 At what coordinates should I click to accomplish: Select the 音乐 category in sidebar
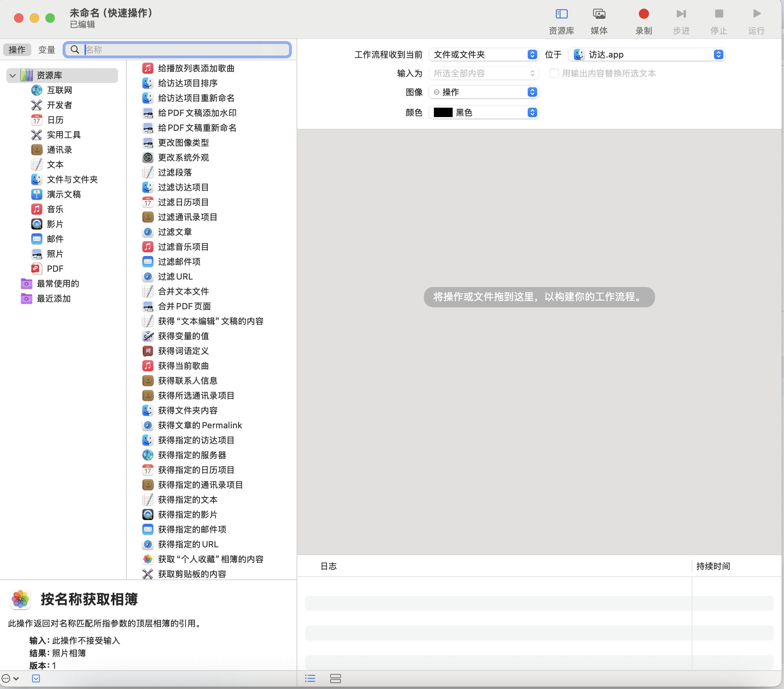point(55,209)
